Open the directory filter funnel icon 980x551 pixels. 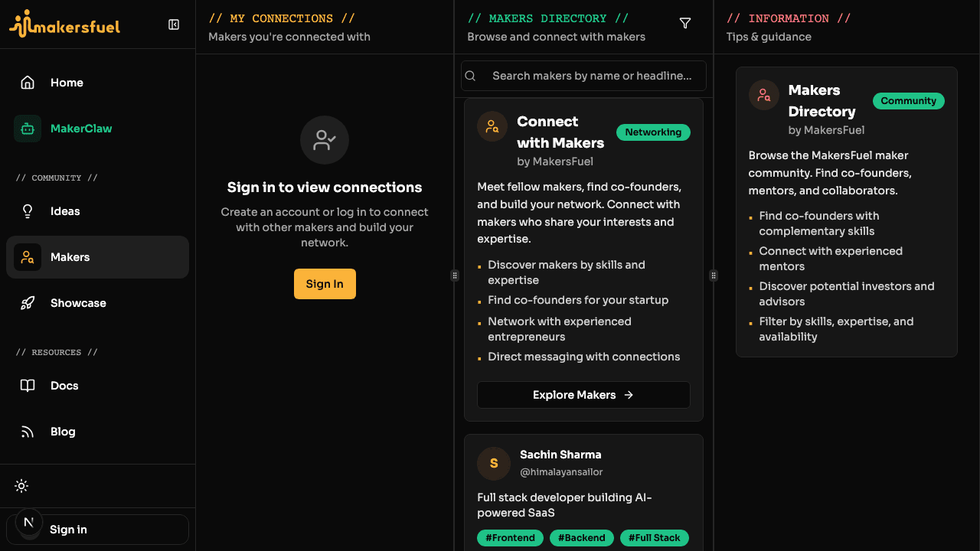pos(685,24)
